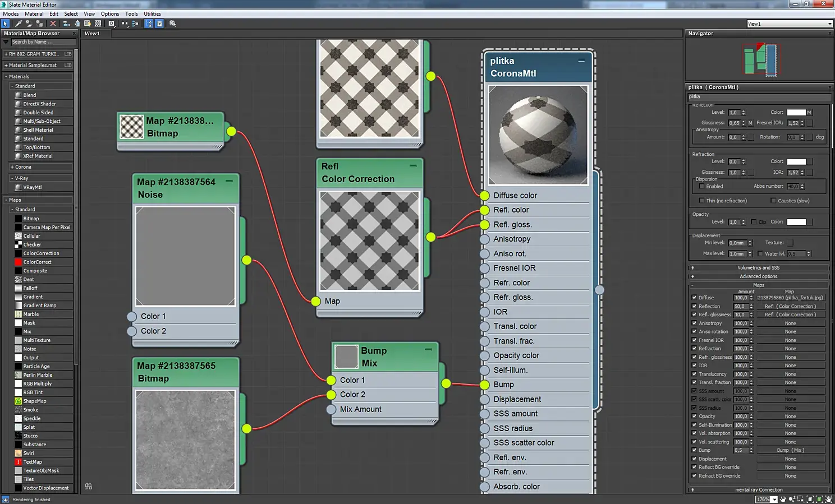Select Falloff map in the browser
Image resolution: width=835 pixels, height=504 pixels.
pyautogui.click(x=30, y=288)
